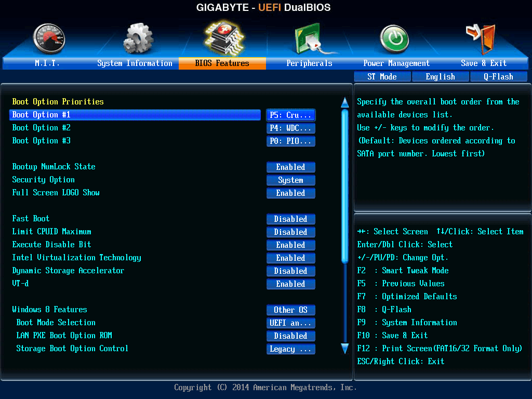Image resolution: width=532 pixels, height=399 pixels.
Task: Switch to the System Information tab
Action: [x=135, y=63]
